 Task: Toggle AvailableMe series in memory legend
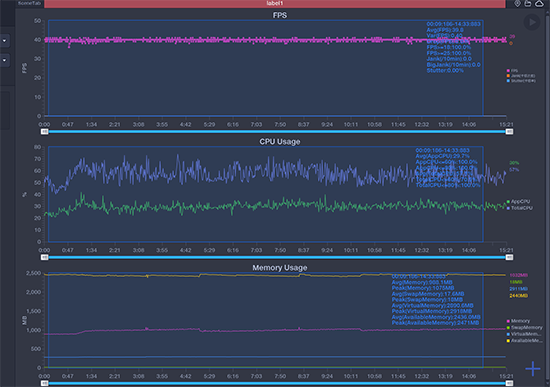(x=524, y=340)
